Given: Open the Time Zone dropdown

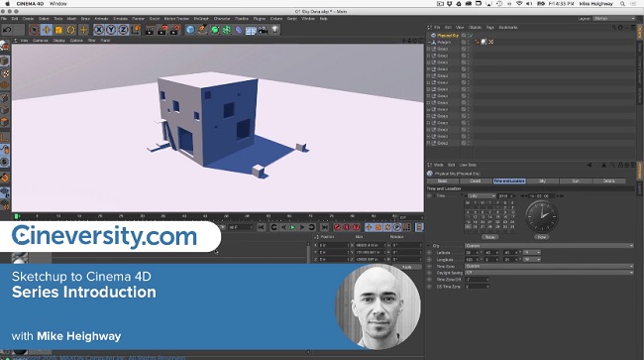Looking at the screenshot, I should (x=549, y=267).
